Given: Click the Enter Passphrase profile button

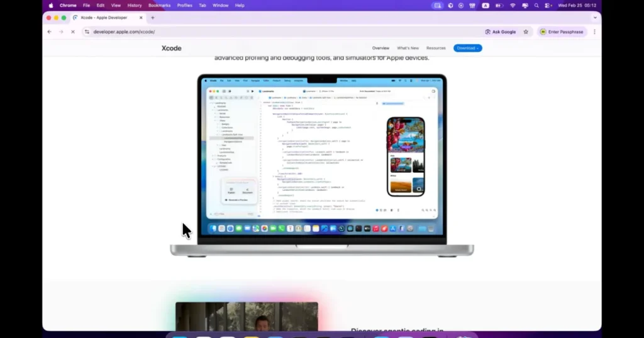Looking at the screenshot, I should (x=562, y=31).
